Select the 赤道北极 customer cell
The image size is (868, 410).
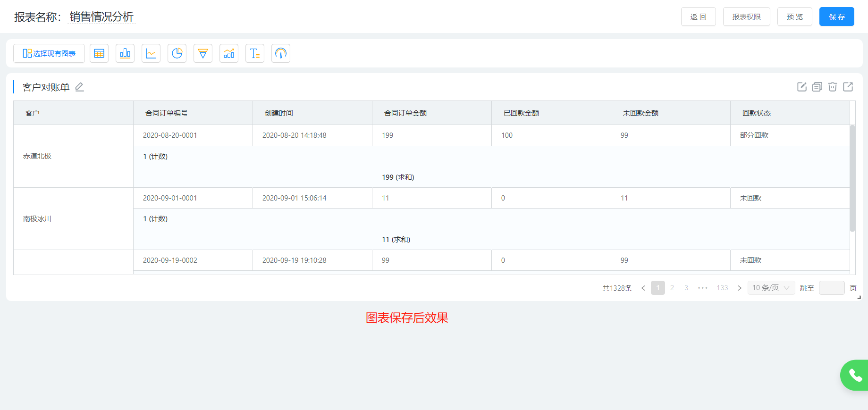74,156
